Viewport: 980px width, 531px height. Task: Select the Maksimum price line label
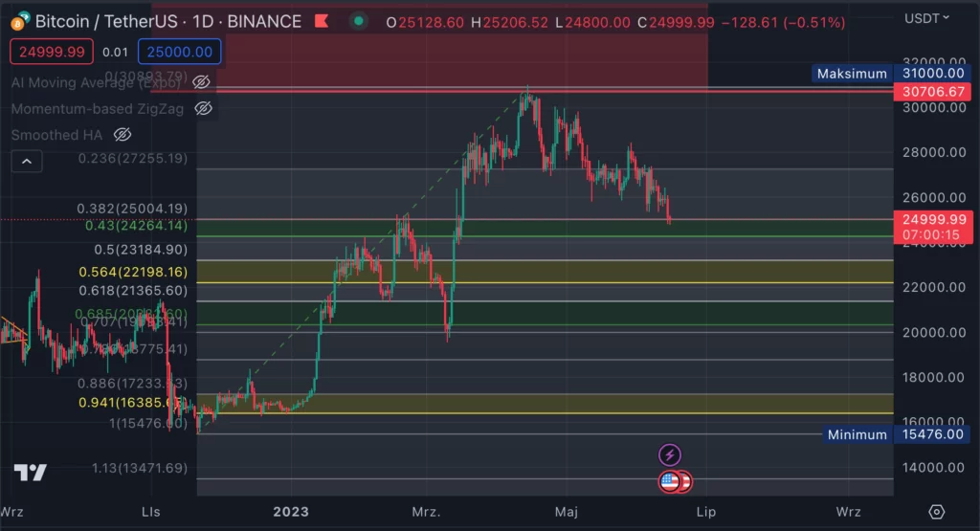tap(852, 74)
